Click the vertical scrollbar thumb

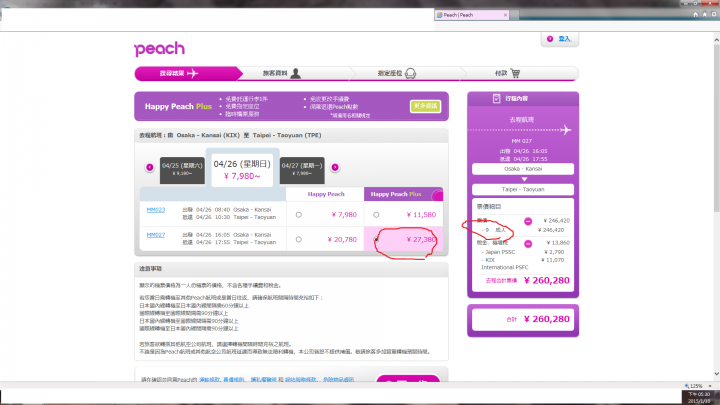pyautogui.click(x=716, y=128)
